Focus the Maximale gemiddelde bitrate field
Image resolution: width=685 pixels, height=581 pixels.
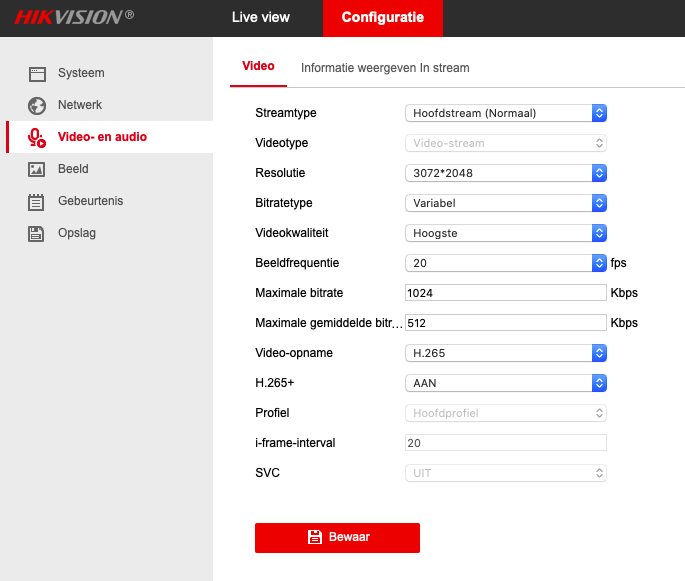pyautogui.click(x=505, y=323)
